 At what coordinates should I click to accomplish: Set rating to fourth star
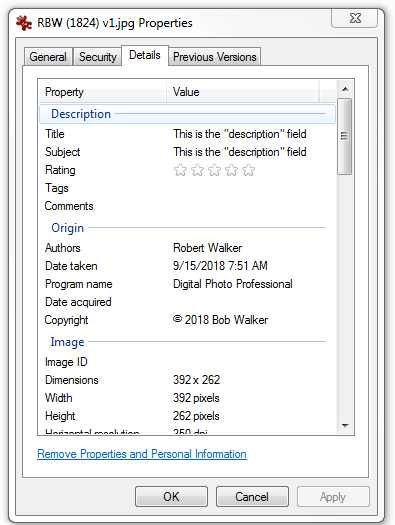point(231,170)
